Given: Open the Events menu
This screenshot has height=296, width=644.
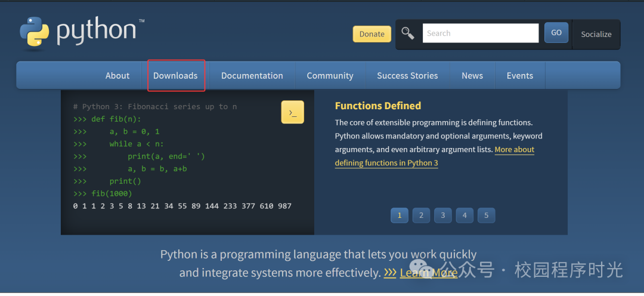Looking at the screenshot, I should (x=520, y=76).
